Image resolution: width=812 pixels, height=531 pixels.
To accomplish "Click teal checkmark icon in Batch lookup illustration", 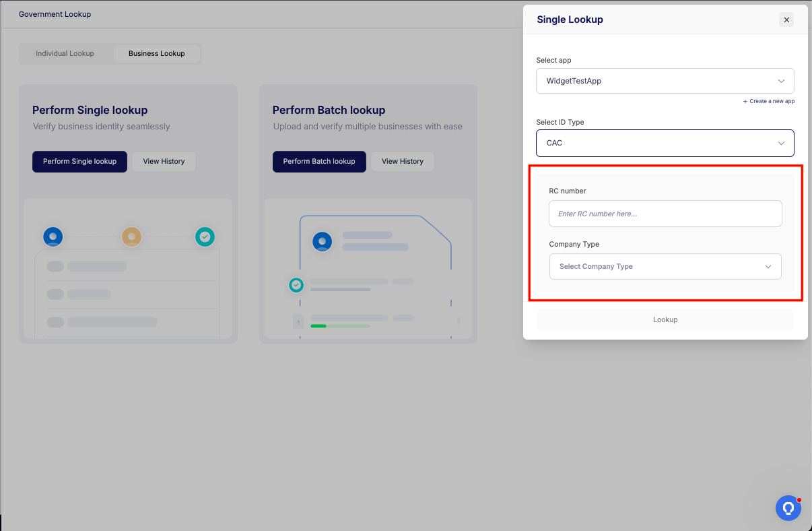I will coord(296,285).
